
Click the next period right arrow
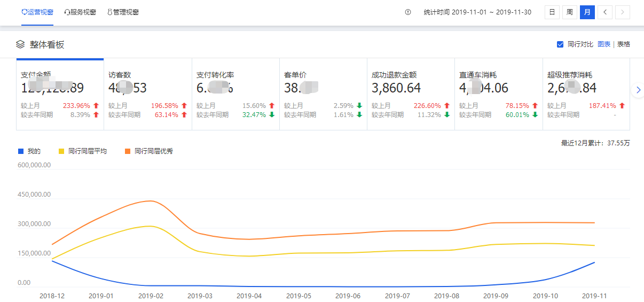coord(623,12)
